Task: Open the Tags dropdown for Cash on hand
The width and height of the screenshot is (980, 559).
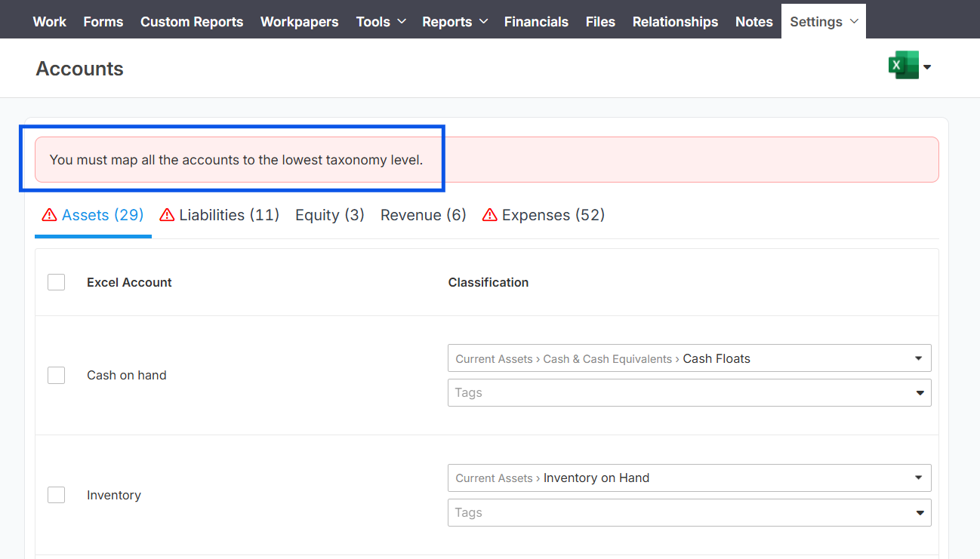Action: (689, 392)
